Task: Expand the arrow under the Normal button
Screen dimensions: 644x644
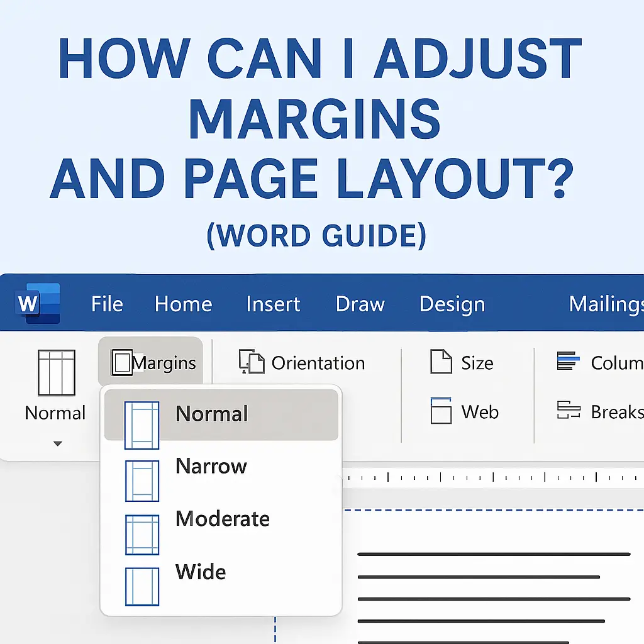Action: (57, 443)
